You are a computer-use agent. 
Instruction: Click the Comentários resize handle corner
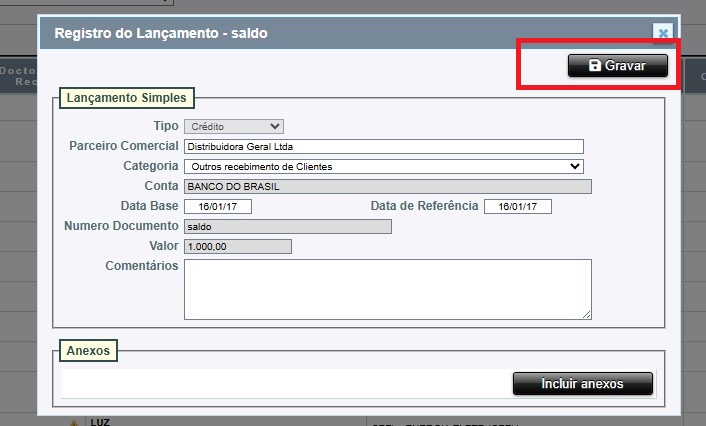(x=587, y=314)
